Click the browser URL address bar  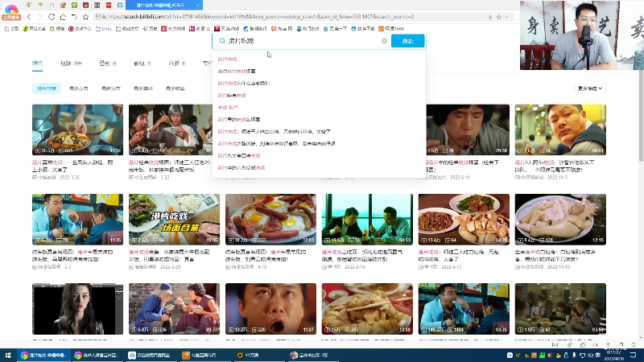tap(291, 17)
